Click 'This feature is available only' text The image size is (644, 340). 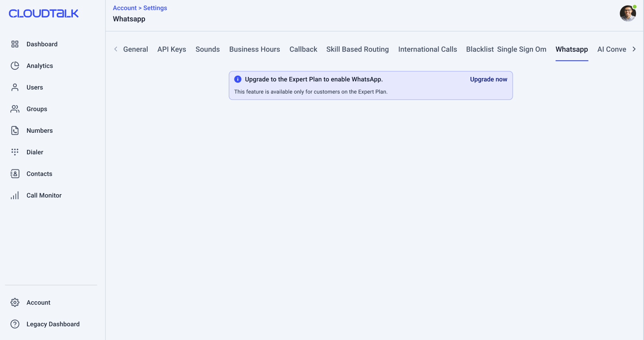tap(311, 92)
